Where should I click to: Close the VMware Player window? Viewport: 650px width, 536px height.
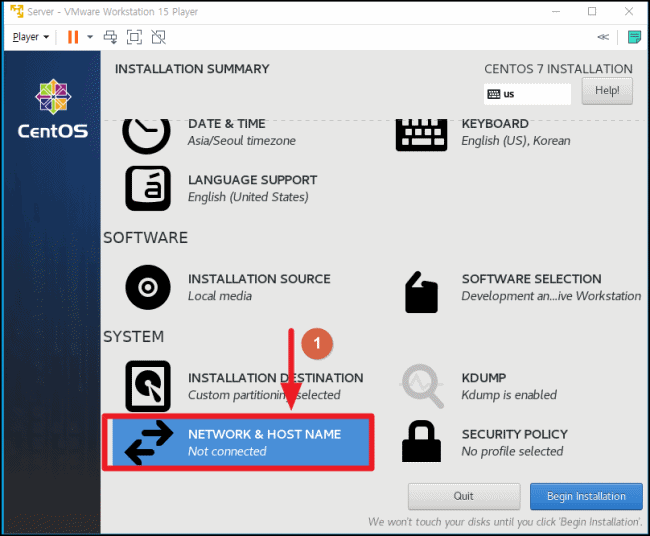point(629,12)
